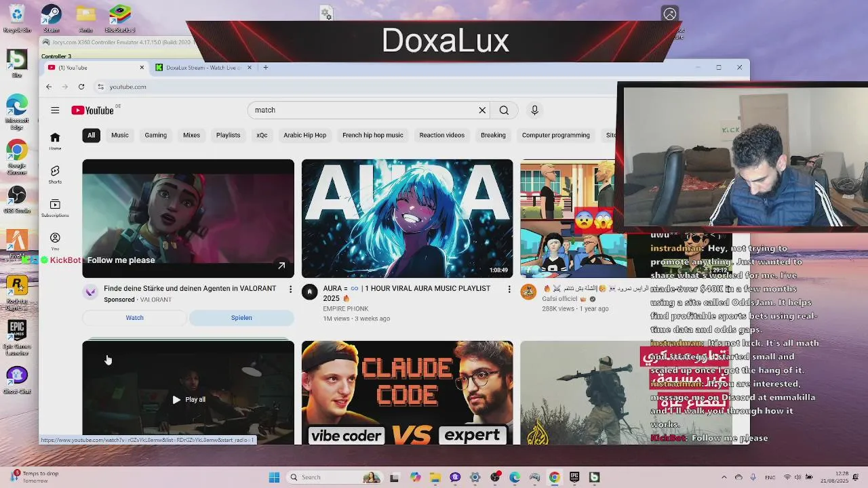Viewport: 868px width, 488px height.
Task: Switch to the (1) YouTube tab
Action: pyautogui.click(x=95, y=67)
